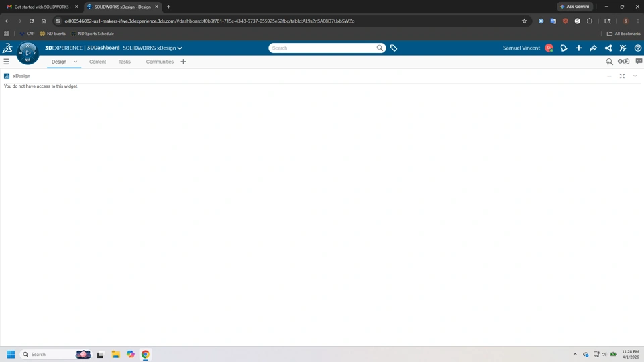Open the ND Sports Schedule bookmark
644x362 pixels.
(x=93, y=34)
